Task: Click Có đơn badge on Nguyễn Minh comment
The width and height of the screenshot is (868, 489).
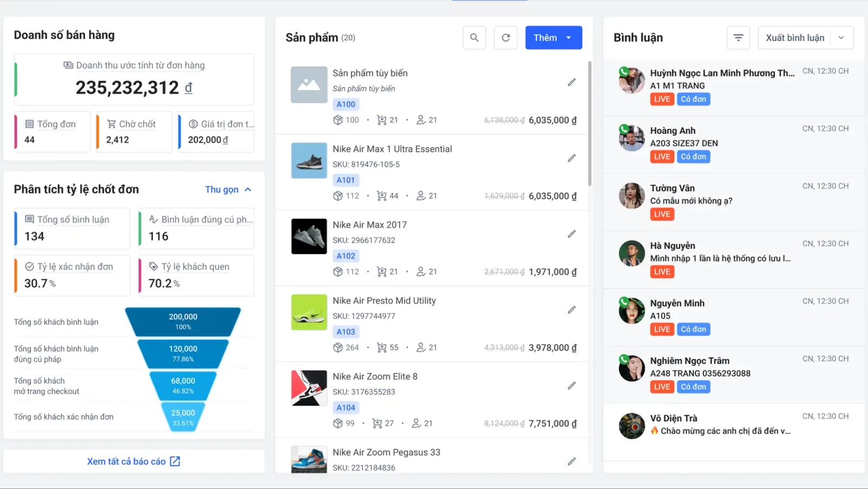Action: [x=693, y=329]
